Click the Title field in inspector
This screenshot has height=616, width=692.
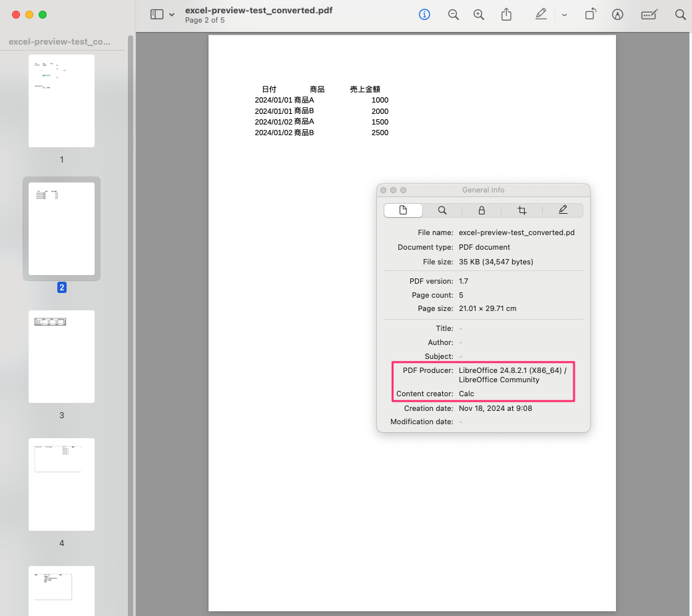(460, 328)
